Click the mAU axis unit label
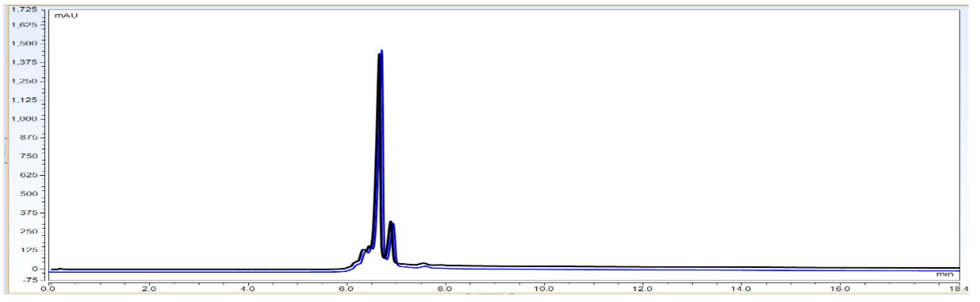The image size is (980, 302). [66, 16]
